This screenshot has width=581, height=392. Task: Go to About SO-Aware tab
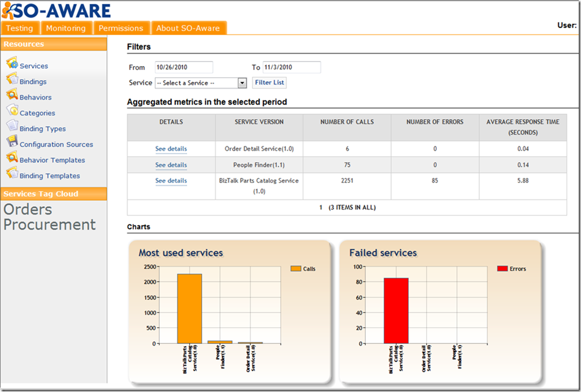(188, 28)
